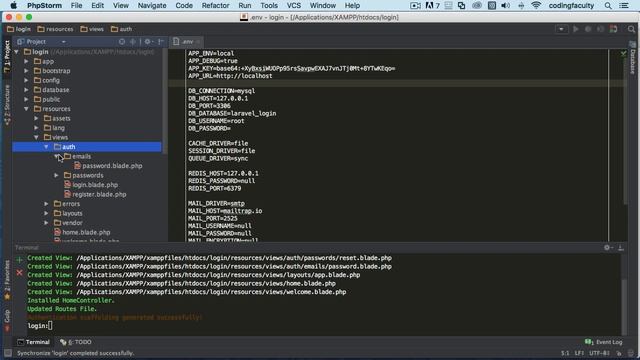Click the scroll from source target icon
Viewport: 640px width, 360px height.
122,42
